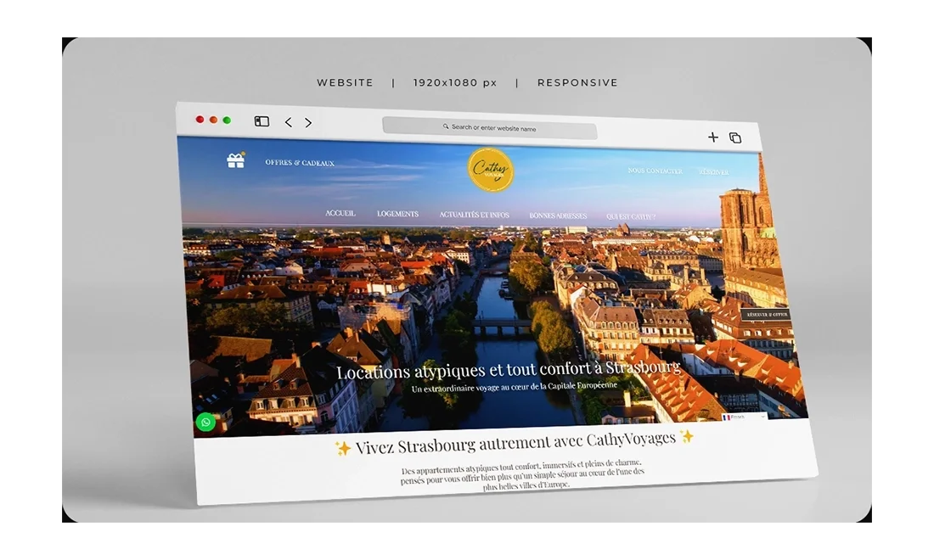Go forward with the right arrow
This screenshot has width=934, height=560.
pyautogui.click(x=308, y=123)
